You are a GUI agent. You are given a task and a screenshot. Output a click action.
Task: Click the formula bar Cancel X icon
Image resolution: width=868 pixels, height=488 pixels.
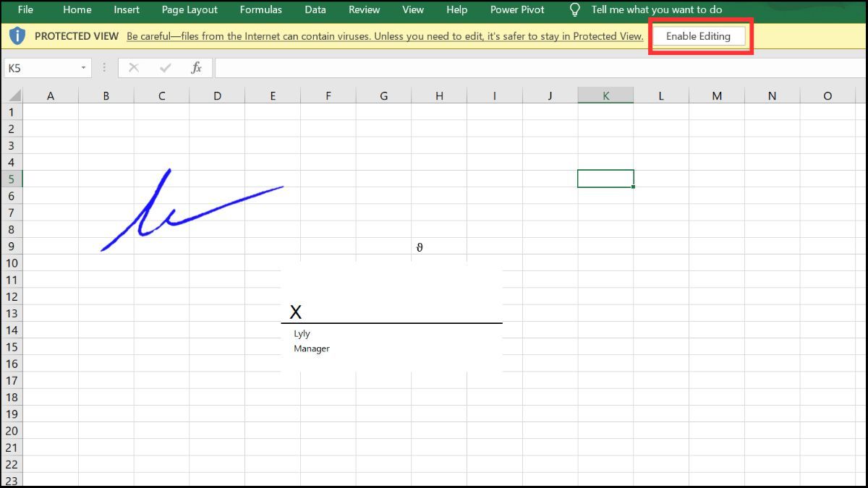[134, 68]
